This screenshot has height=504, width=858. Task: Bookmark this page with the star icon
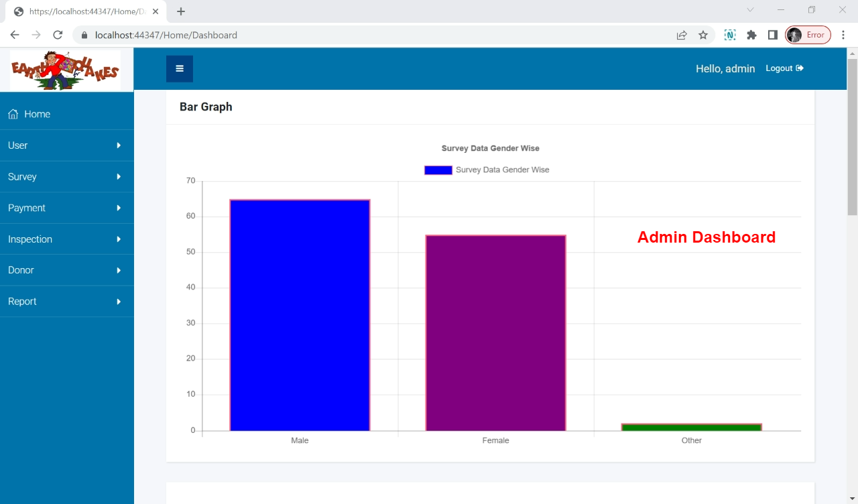click(703, 35)
